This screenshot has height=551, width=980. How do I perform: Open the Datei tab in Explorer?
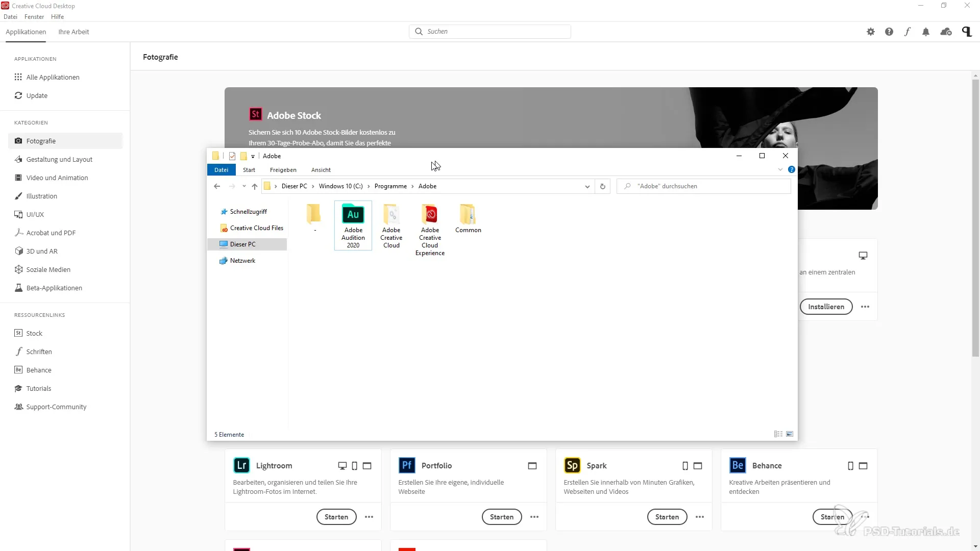tap(221, 170)
